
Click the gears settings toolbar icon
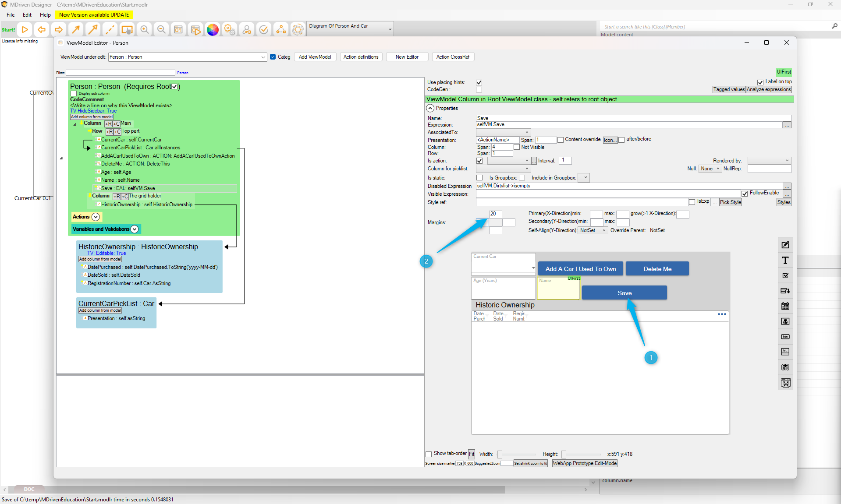[x=229, y=30]
